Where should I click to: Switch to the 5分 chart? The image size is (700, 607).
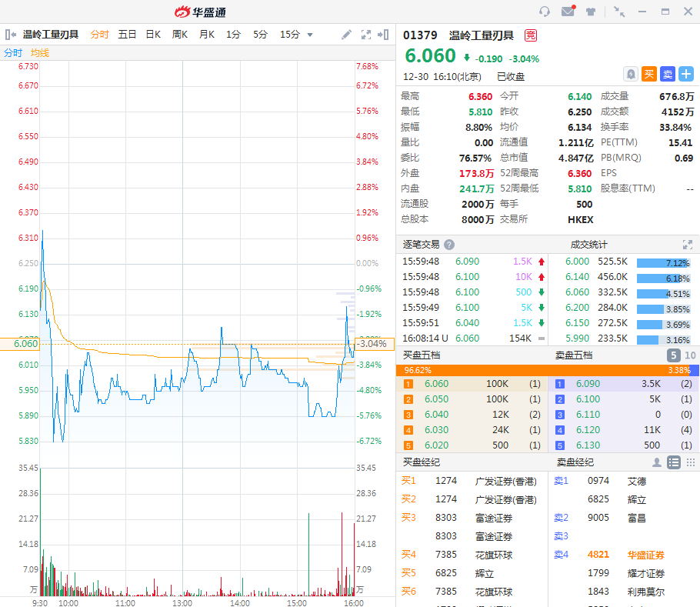tap(260, 35)
